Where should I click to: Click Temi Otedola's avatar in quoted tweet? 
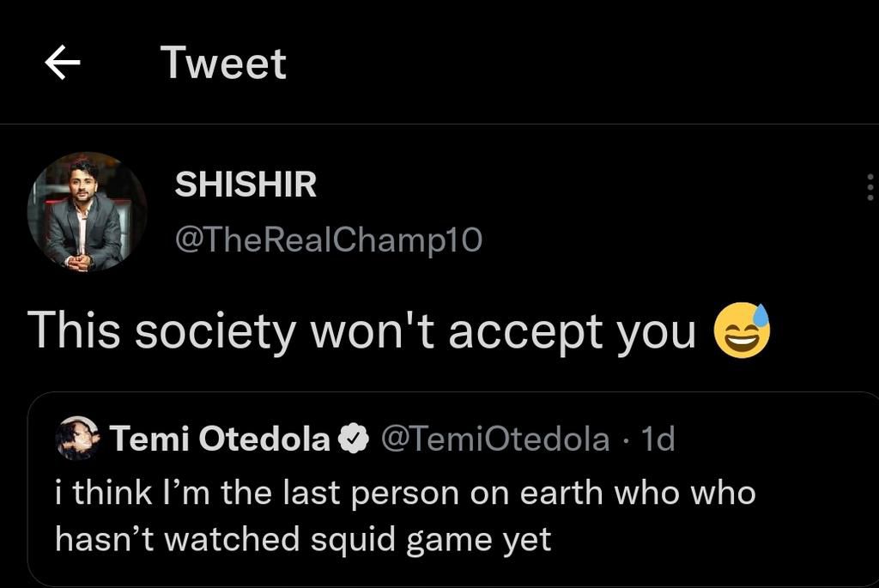tap(76, 438)
